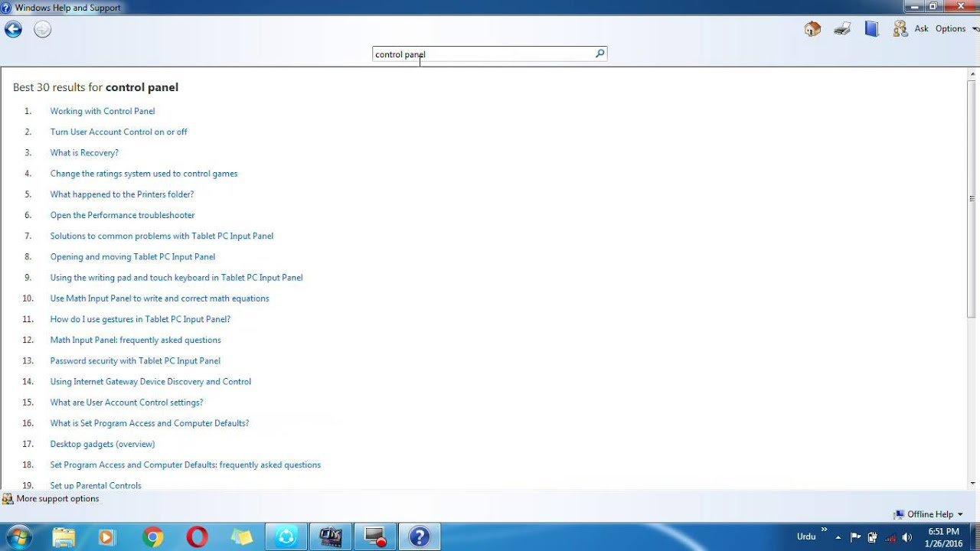Open Solutions to common problems with Tablet PC
This screenshot has height=551, width=980.
pyautogui.click(x=162, y=236)
